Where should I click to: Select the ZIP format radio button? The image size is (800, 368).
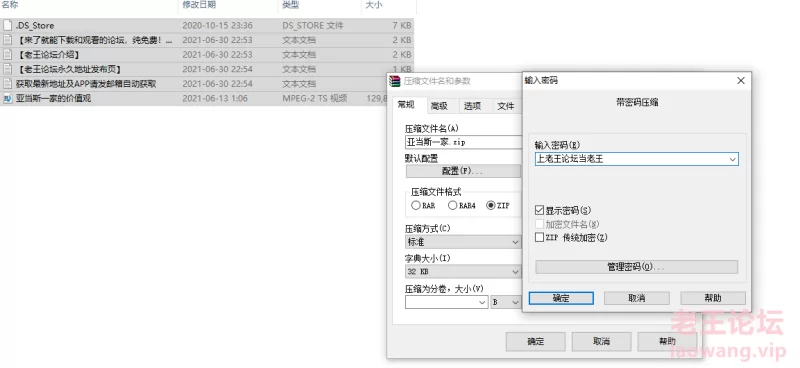click(491, 205)
